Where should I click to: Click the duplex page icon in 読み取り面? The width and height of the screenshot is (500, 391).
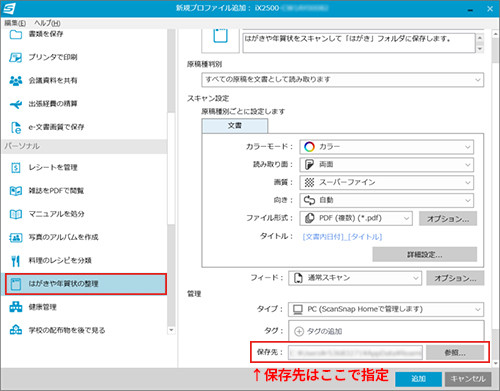(x=309, y=164)
